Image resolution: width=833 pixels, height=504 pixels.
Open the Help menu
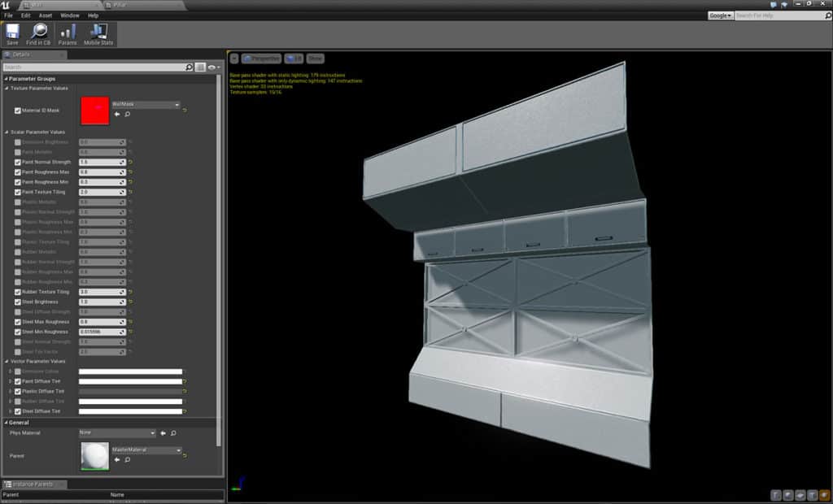[x=93, y=16]
